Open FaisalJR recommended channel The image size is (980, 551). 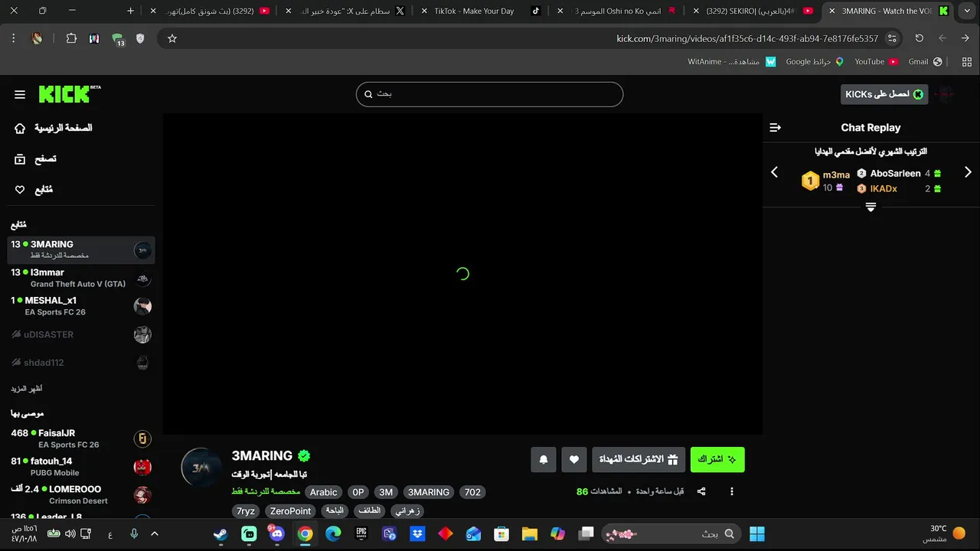81,439
